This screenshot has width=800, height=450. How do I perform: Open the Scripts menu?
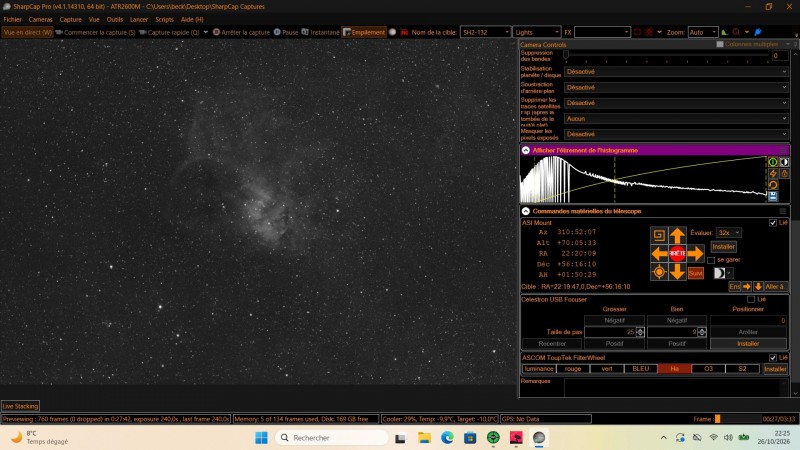pos(164,19)
